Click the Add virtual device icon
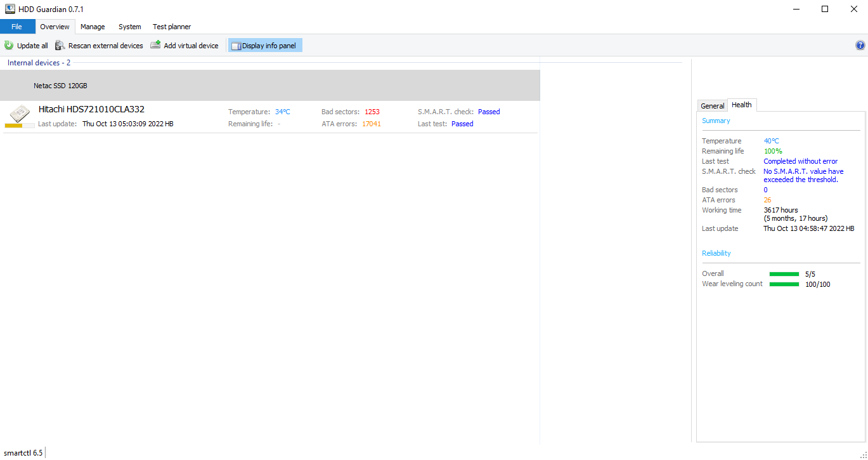 click(155, 45)
